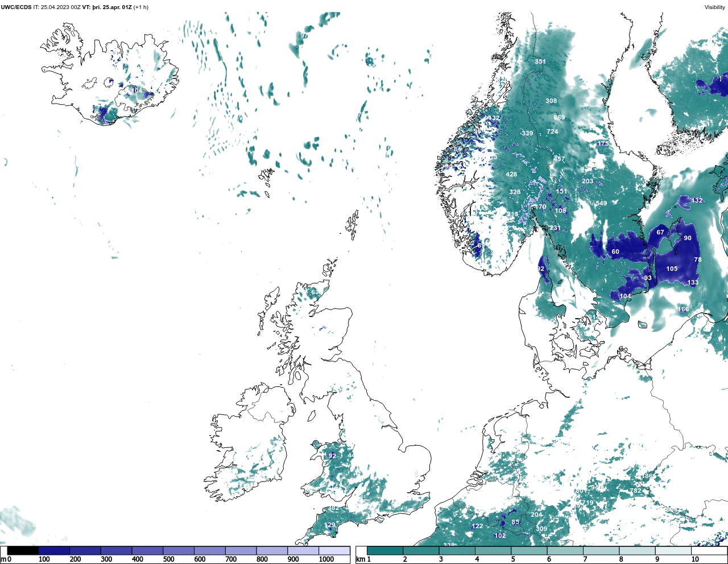Viewport: 728px width, 564px height.
Task: Click the '549' visibility value over Sweden
Action: click(x=601, y=204)
